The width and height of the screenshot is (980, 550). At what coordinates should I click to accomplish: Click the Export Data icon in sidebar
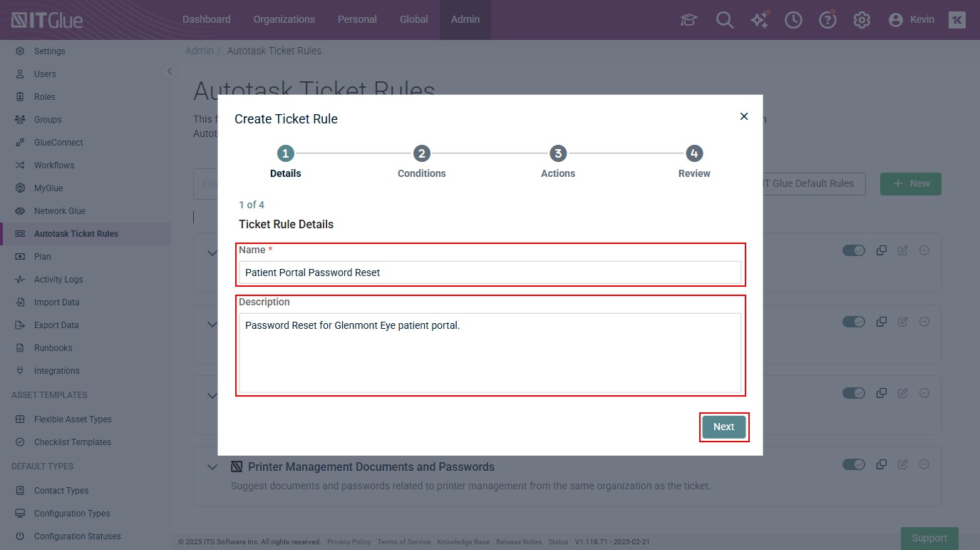20,325
